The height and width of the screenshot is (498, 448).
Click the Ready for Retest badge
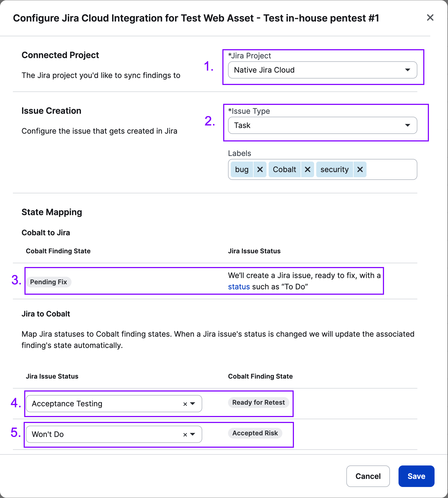258,403
